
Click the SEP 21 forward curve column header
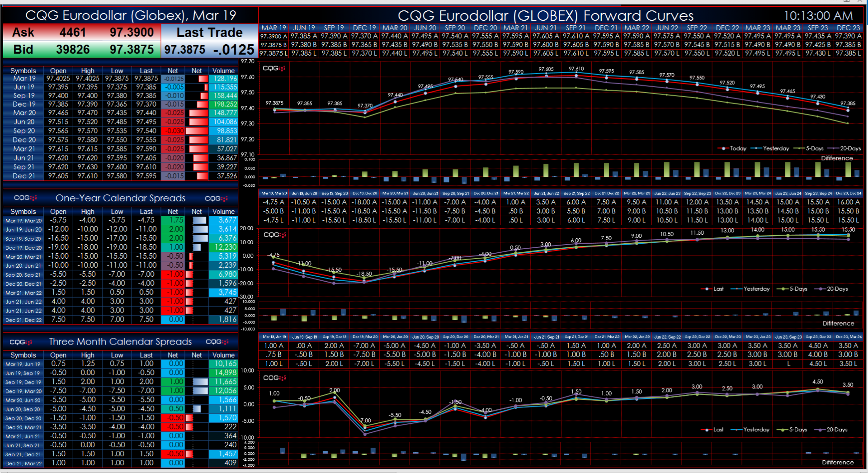(x=576, y=28)
